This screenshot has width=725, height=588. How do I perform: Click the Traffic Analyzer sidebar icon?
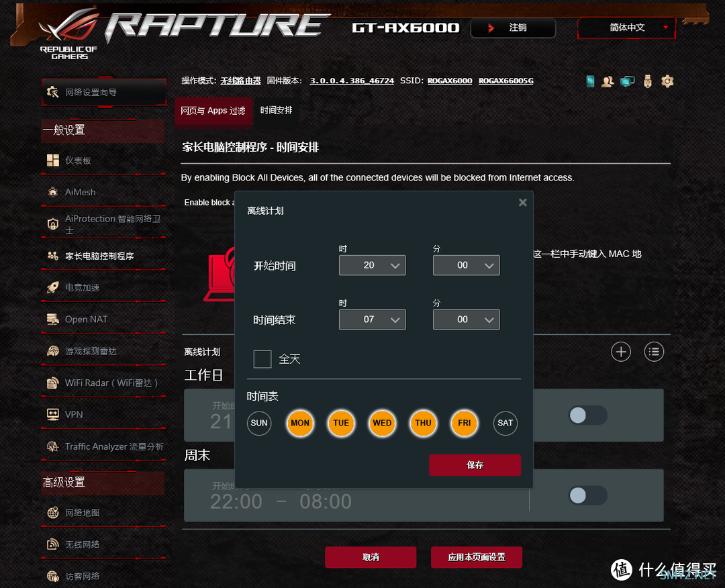pos(53,446)
